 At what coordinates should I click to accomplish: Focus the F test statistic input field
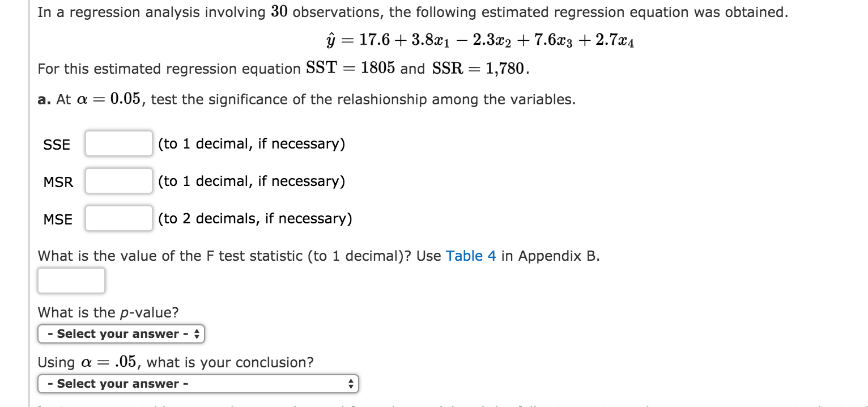tap(71, 280)
